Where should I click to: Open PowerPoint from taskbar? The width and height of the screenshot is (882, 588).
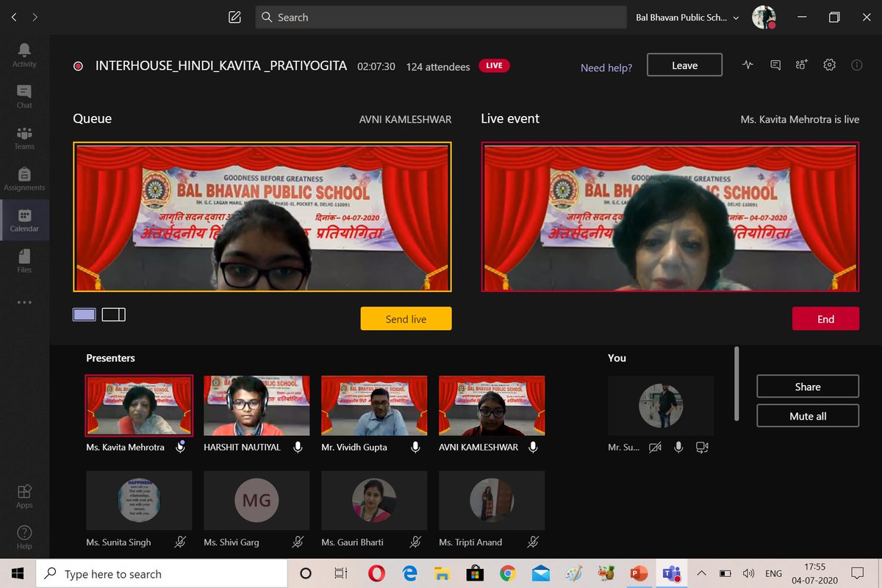[x=638, y=573]
